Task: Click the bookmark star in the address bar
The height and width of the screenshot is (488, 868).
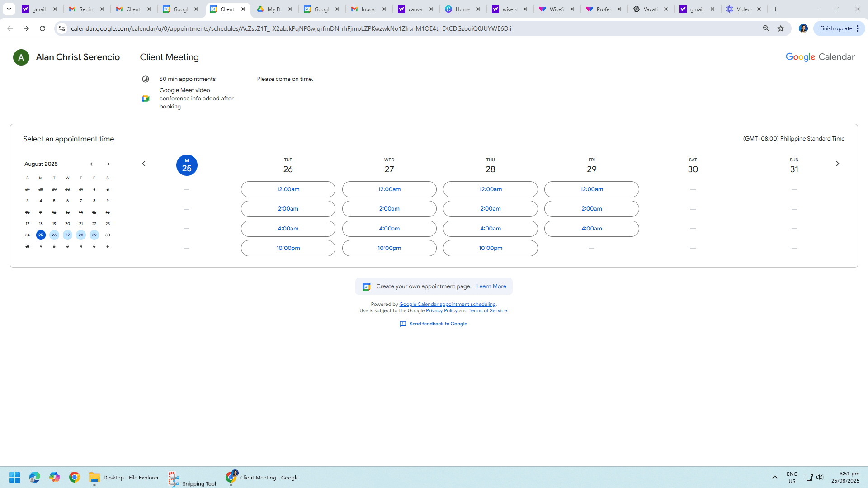Action: pos(781,28)
